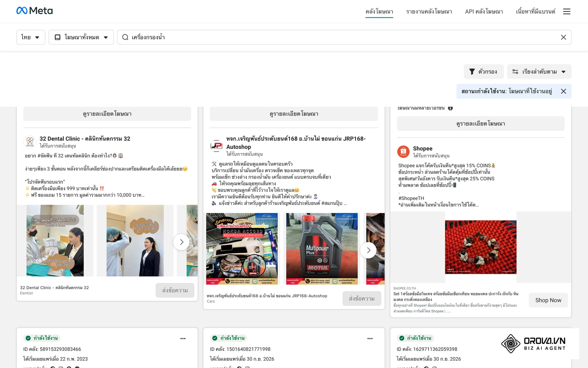Clear the search field with X icon
Image resolution: width=588 pixels, height=368 pixels.
click(x=563, y=37)
